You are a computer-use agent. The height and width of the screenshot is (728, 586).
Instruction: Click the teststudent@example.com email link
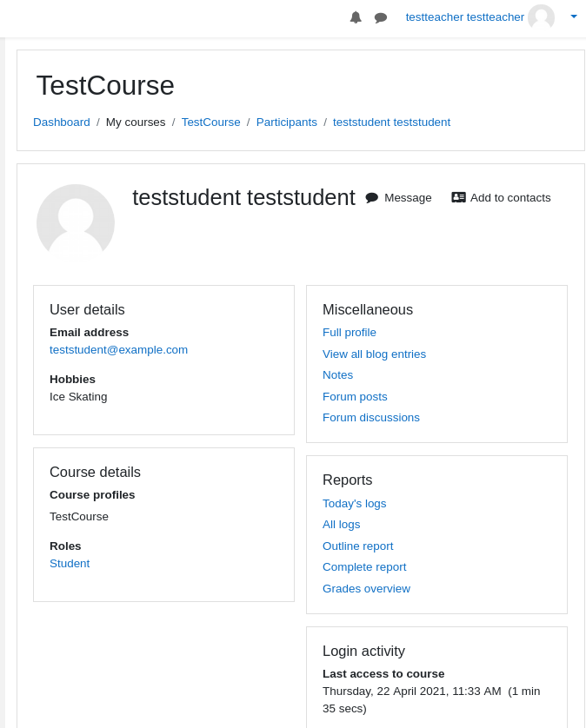[119, 349]
